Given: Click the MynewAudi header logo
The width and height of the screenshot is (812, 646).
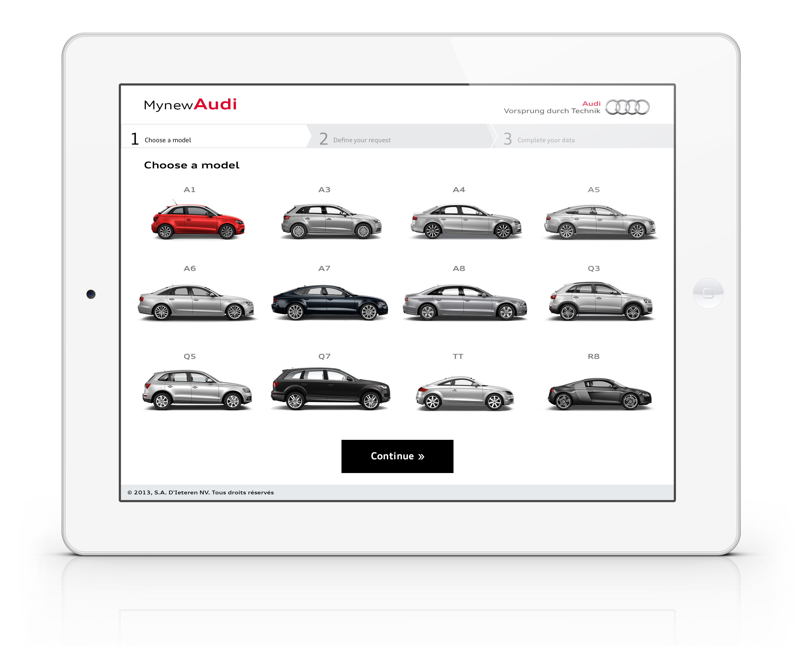Looking at the screenshot, I should 190,105.
